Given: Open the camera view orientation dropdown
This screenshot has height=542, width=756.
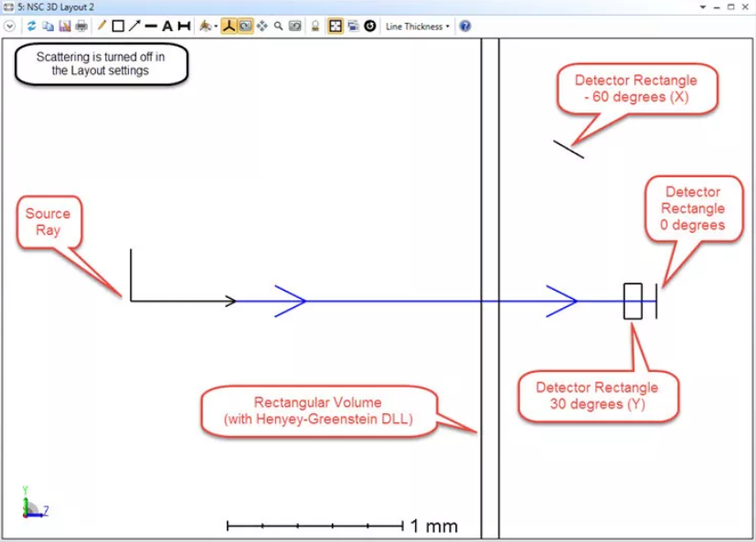Looking at the screenshot, I should 208,27.
